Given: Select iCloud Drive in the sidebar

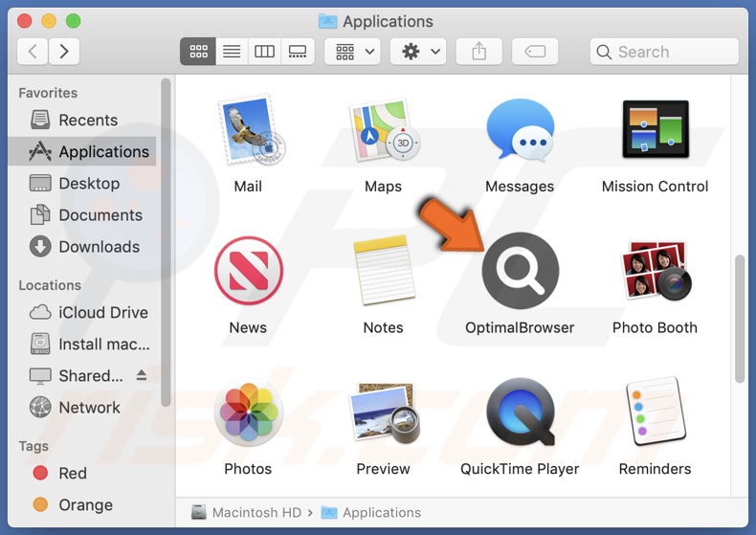Looking at the screenshot, I should [82, 312].
